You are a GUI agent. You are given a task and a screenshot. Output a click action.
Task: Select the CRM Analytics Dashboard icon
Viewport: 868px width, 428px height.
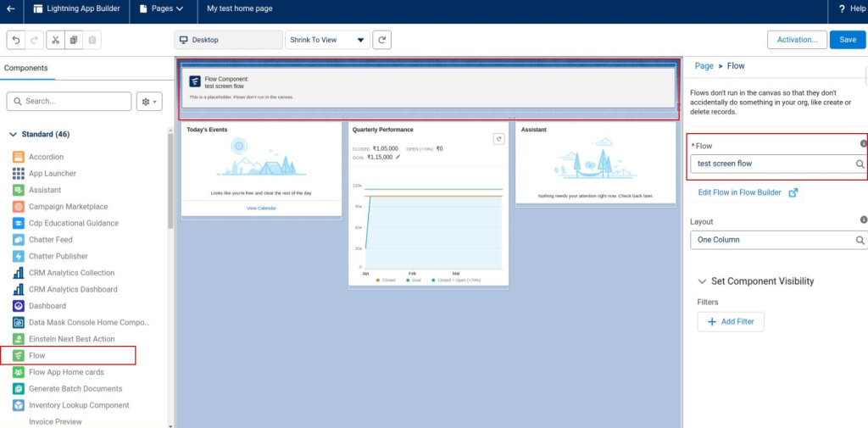(19, 289)
